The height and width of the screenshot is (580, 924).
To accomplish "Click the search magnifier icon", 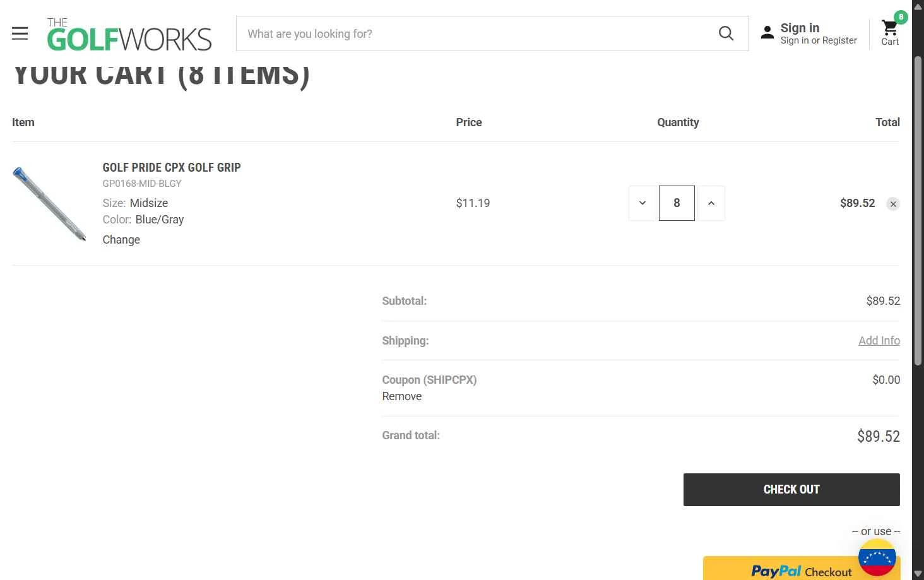I will 726,33.
